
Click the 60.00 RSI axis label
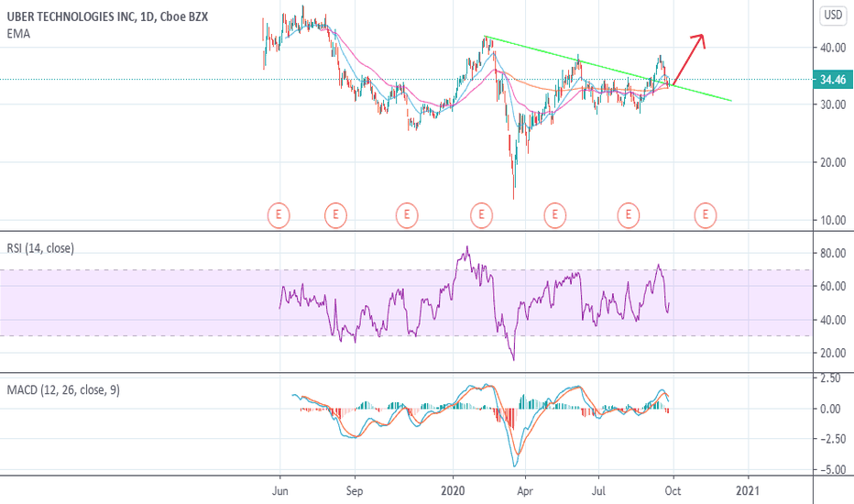tap(833, 287)
